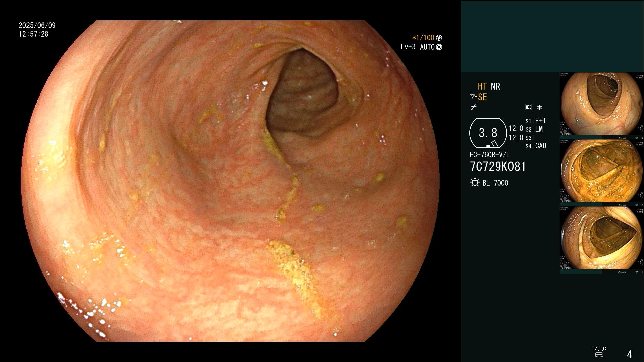Screen dimensions: 644x362
Task: Click the S4: CAD switch assignment
Action: click(536, 146)
